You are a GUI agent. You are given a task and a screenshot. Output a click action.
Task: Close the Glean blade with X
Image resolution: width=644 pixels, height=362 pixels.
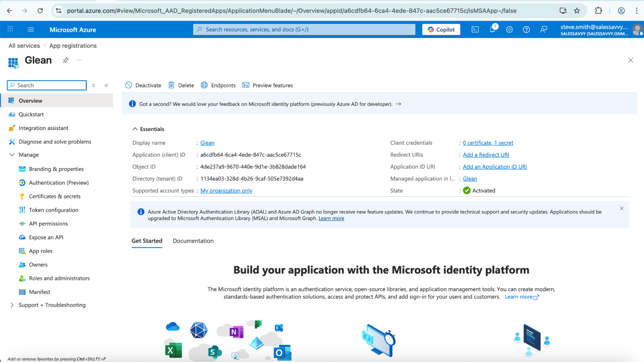(x=630, y=60)
